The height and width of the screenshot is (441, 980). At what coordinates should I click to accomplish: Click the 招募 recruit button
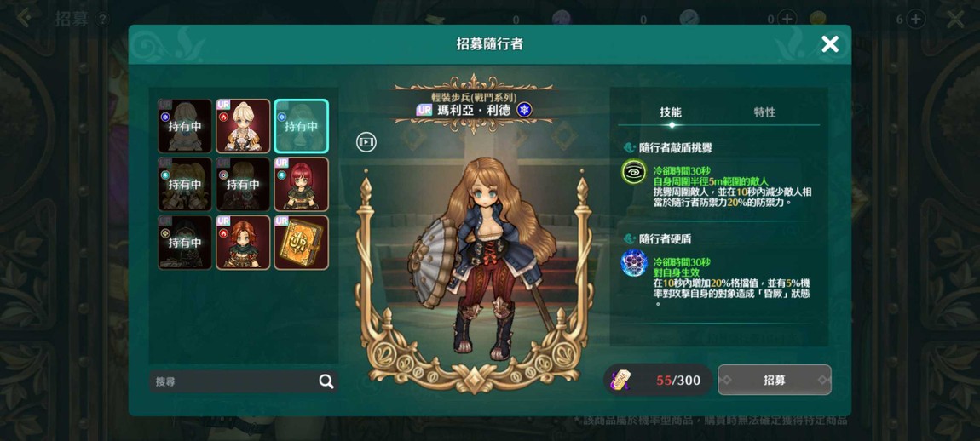[x=775, y=380]
